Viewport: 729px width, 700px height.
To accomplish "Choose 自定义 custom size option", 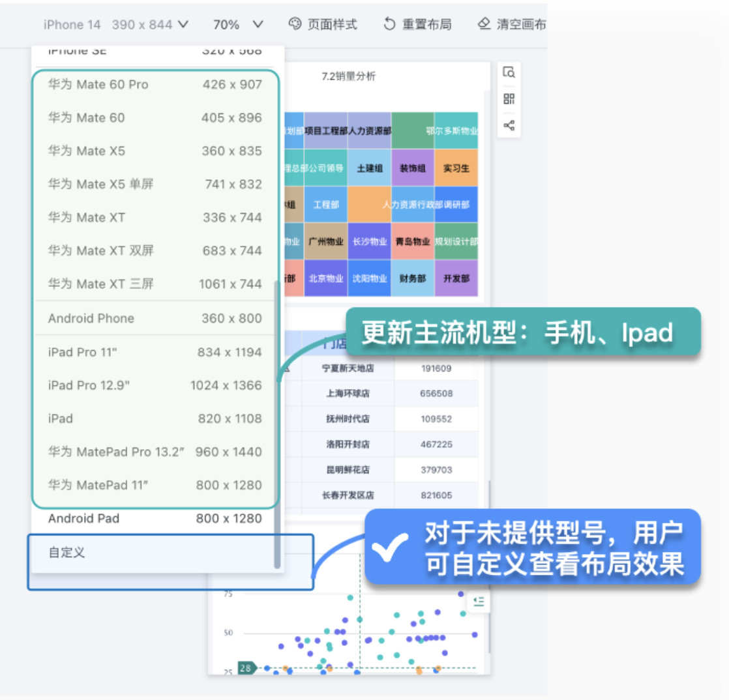I will tap(155, 553).
